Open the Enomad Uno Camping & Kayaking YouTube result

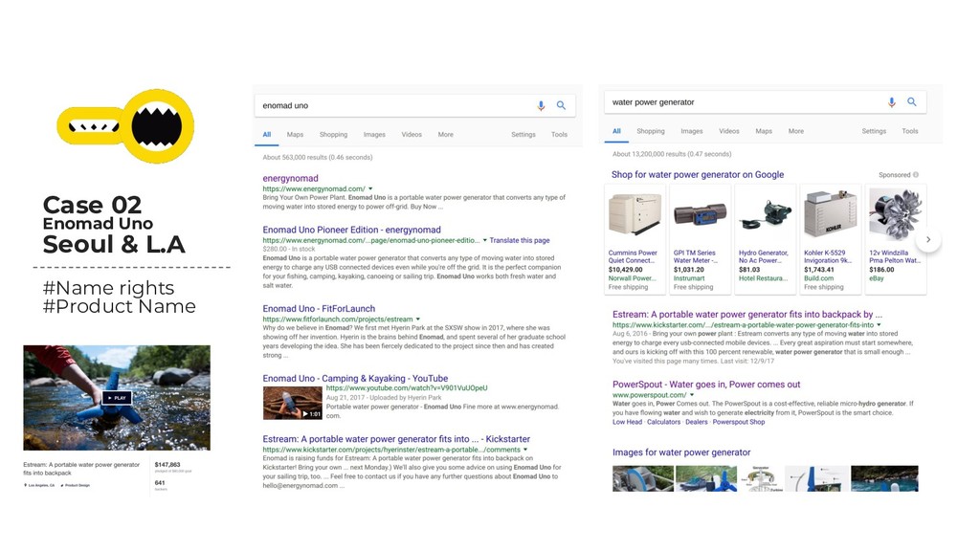(x=355, y=379)
